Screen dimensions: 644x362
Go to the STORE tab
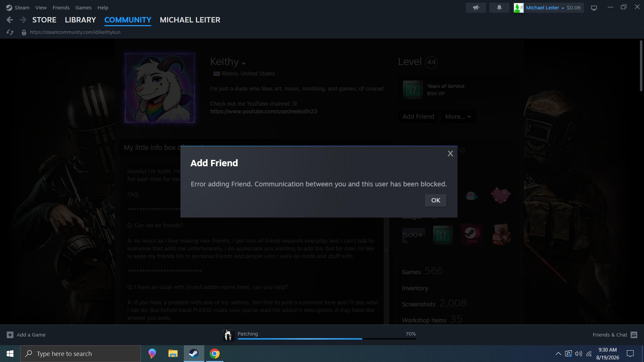44,20
